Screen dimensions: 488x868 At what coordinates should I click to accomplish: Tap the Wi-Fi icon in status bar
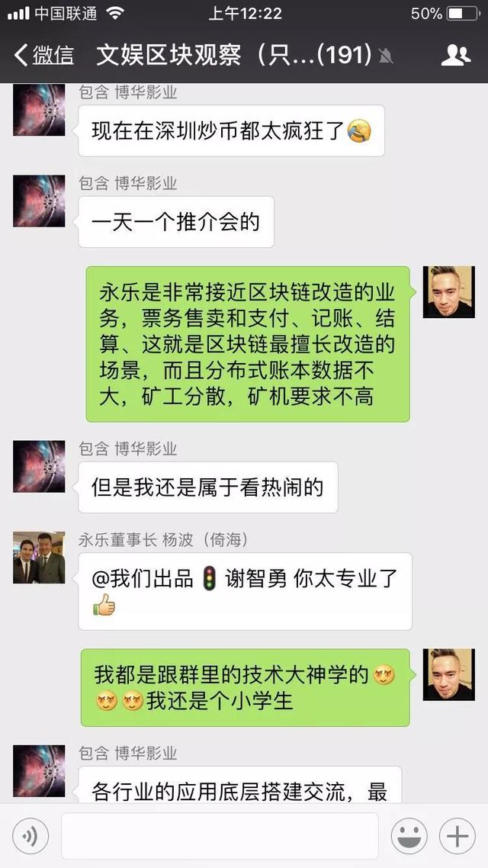pos(115,13)
